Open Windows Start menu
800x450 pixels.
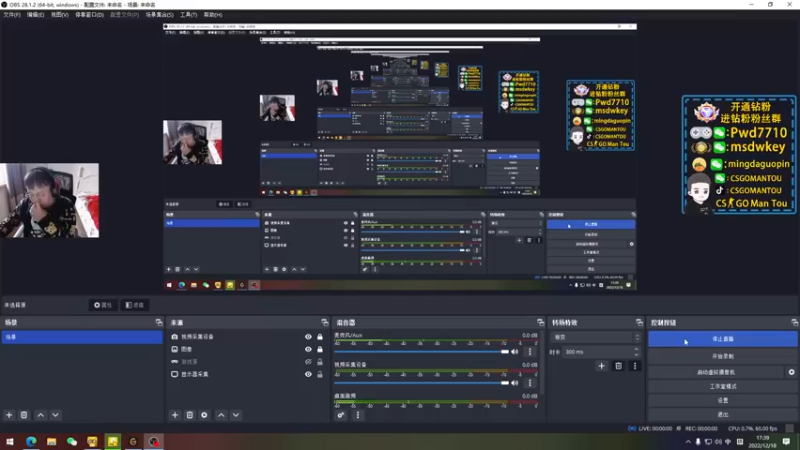tap(10, 441)
